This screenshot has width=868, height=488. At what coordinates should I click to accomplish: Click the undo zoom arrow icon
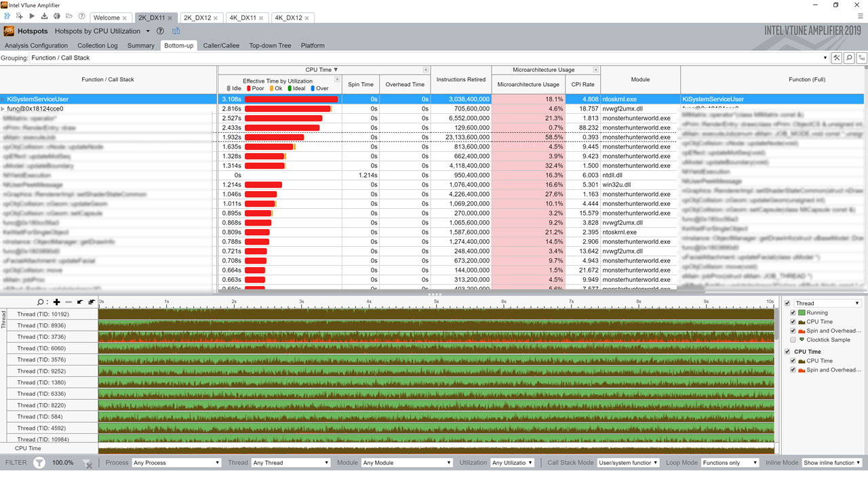point(80,302)
